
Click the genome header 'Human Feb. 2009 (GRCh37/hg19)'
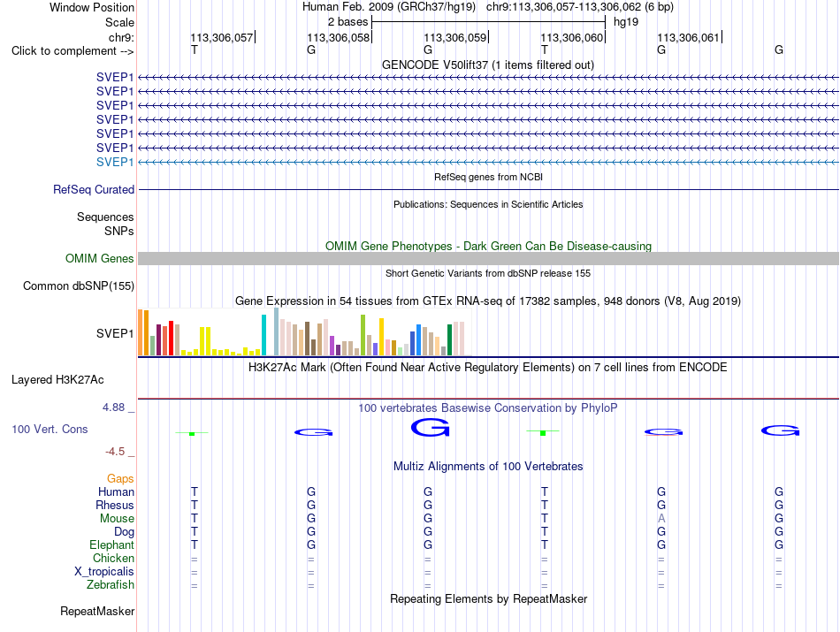coord(389,7)
